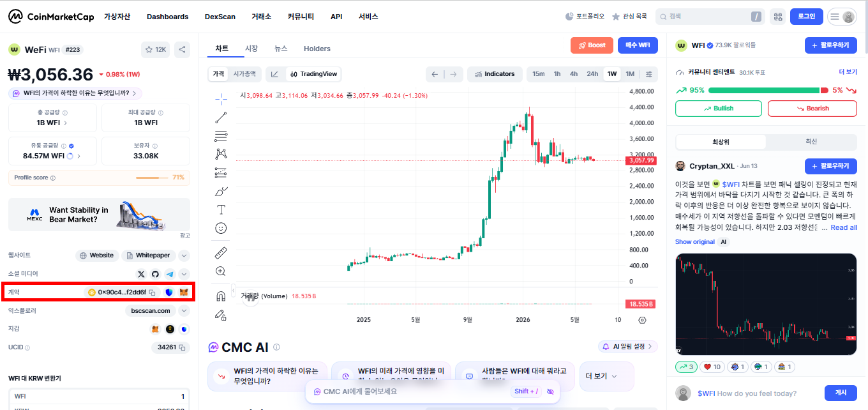Select the brush drawing tool

click(x=221, y=191)
